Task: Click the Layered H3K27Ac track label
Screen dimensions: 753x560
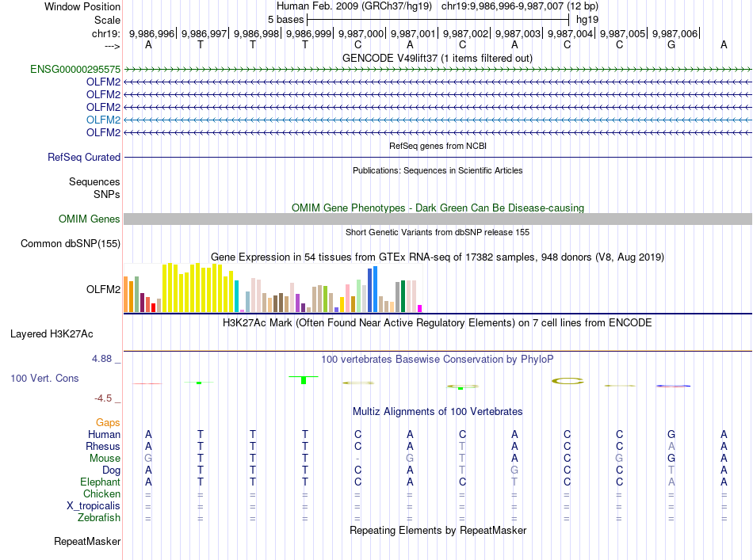Action: click(x=52, y=334)
